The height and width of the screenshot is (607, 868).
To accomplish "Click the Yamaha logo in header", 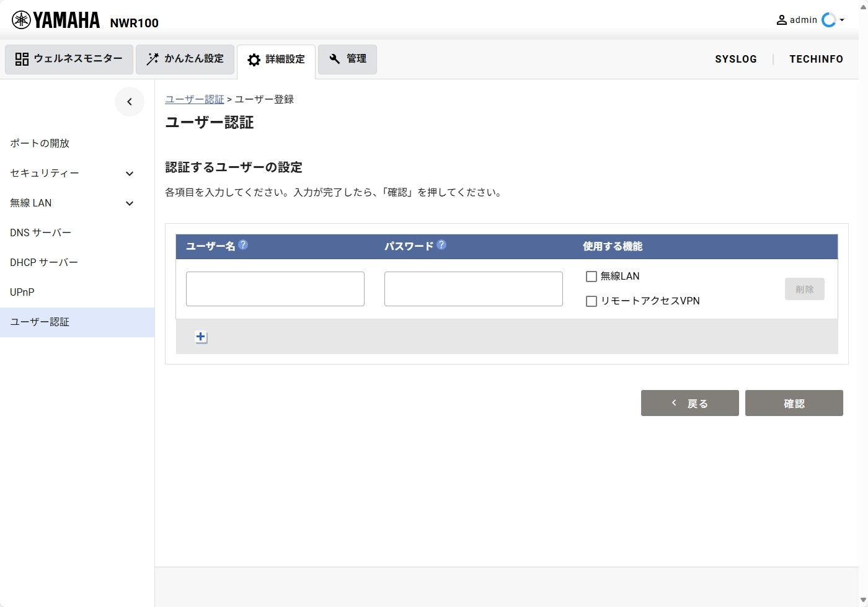I will click(56, 20).
